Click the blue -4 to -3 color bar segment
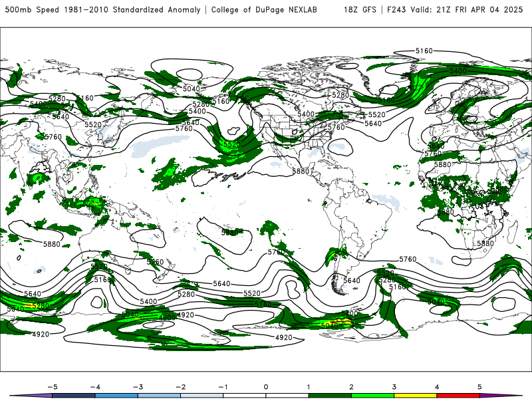This screenshot has width=532, height=399. (116, 396)
